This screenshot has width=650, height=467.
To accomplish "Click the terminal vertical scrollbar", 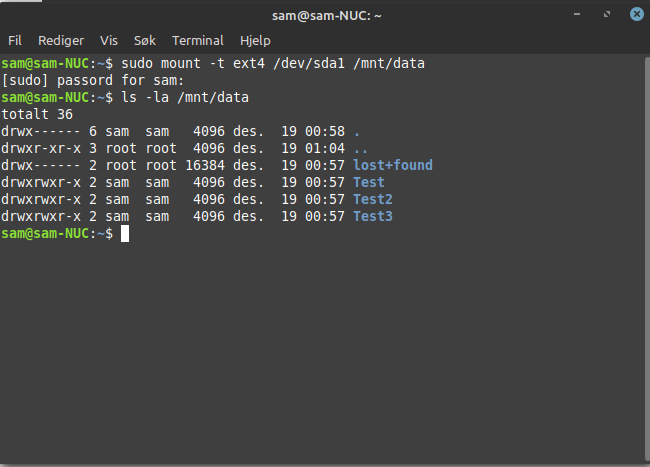I will pos(647,258).
